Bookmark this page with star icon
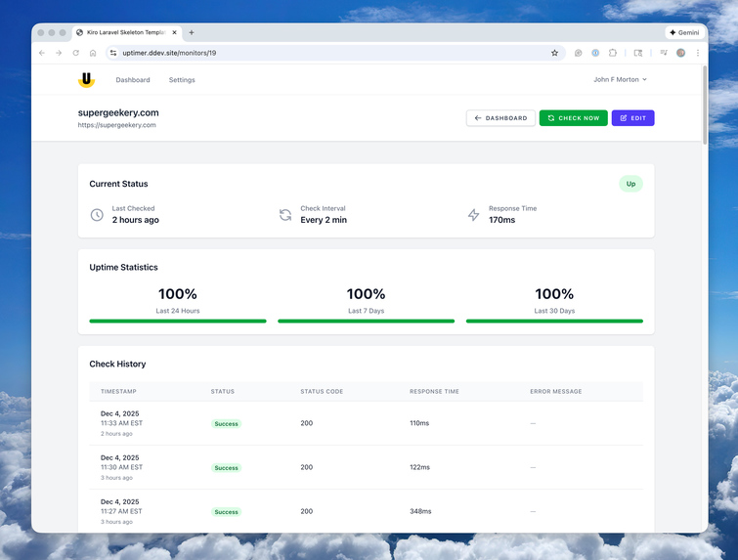Screen dimensions: 738x560 click(x=554, y=53)
